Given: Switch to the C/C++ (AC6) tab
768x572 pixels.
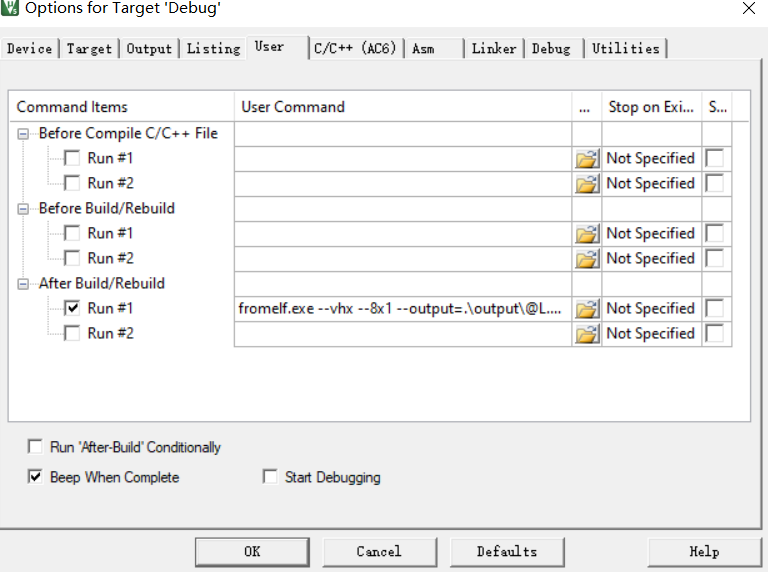Looking at the screenshot, I should (x=354, y=48).
